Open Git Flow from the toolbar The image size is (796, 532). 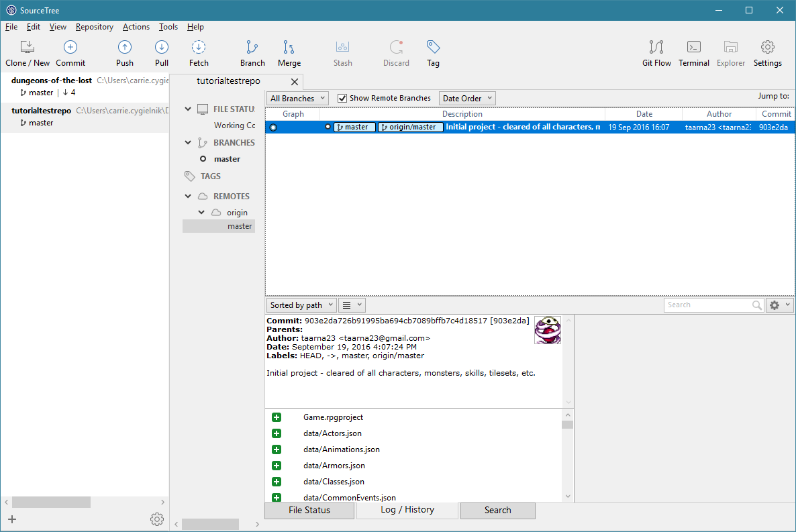click(x=656, y=47)
